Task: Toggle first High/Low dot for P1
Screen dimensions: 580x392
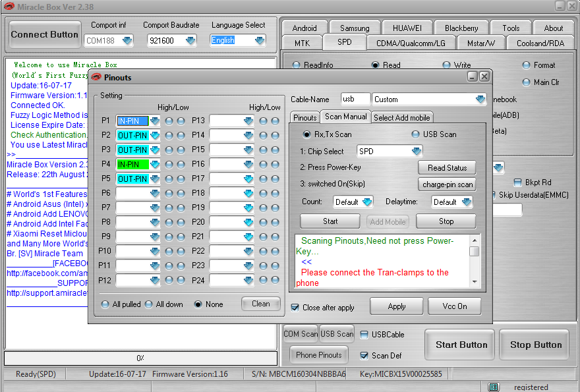Action: (x=169, y=121)
